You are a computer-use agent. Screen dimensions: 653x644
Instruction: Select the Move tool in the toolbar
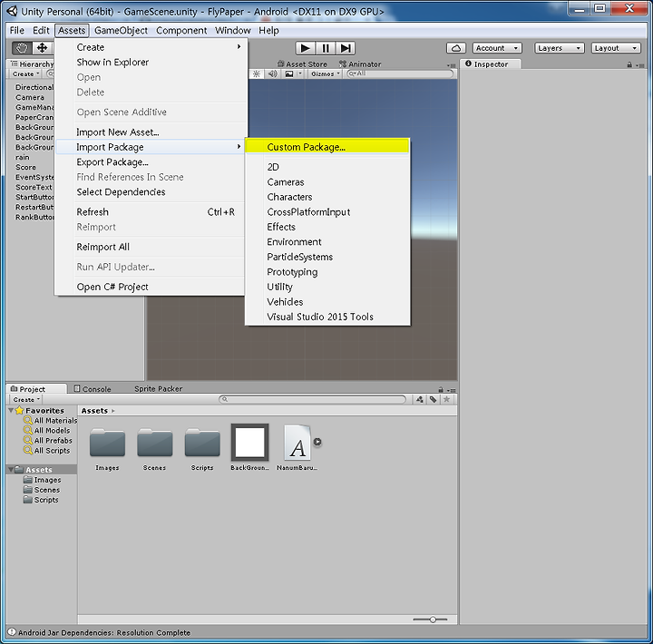pyautogui.click(x=42, y=48)
